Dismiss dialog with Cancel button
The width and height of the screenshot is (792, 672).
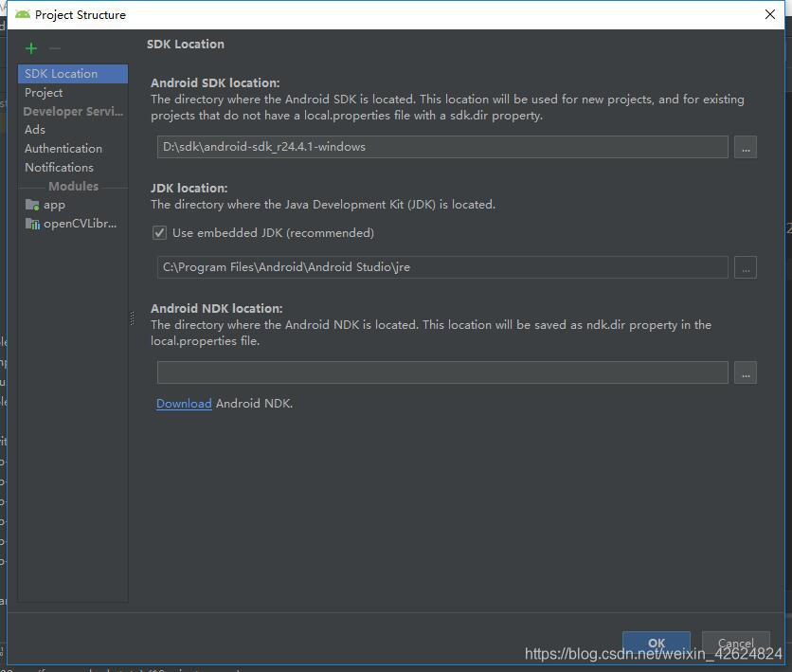click(736, 643)
